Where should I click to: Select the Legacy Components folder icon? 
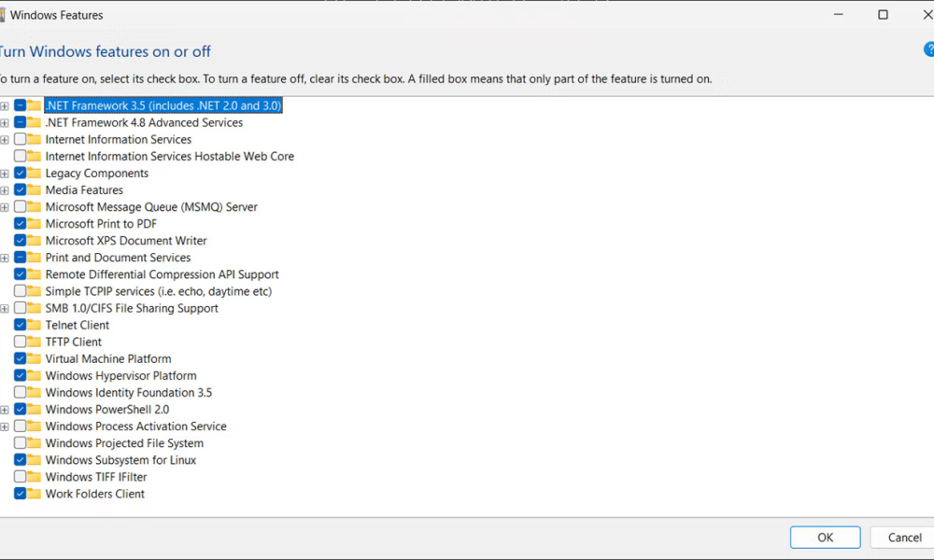coord(34,174)
